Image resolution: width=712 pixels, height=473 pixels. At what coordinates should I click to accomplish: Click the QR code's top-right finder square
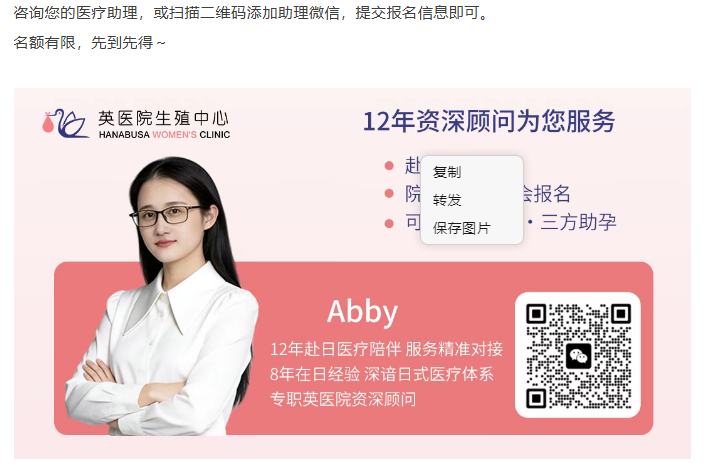point(621,314)
